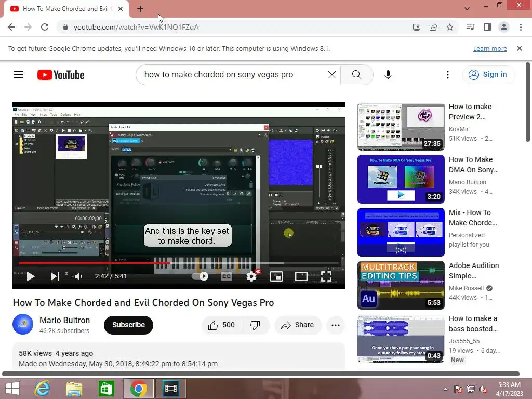The width and height of the screenshot is (532, 399).
Task: Open a new browser tab
Action: click(140, 9)
